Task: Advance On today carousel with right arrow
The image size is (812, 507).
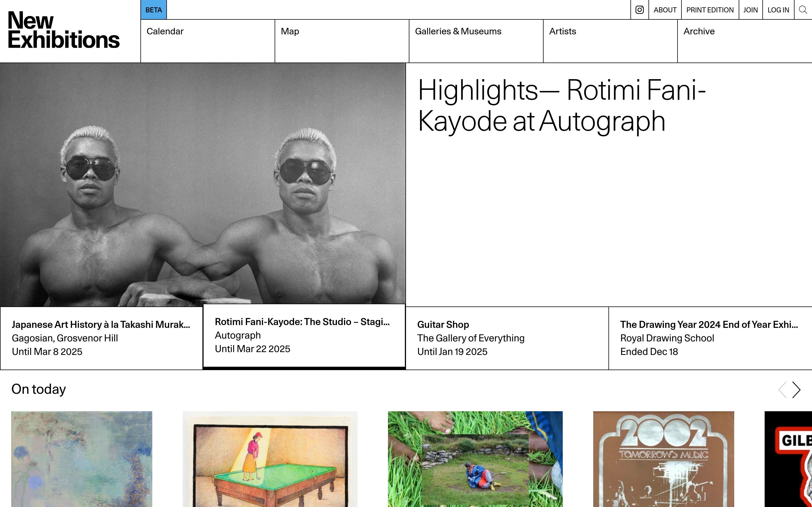Action: coord(796,390)
